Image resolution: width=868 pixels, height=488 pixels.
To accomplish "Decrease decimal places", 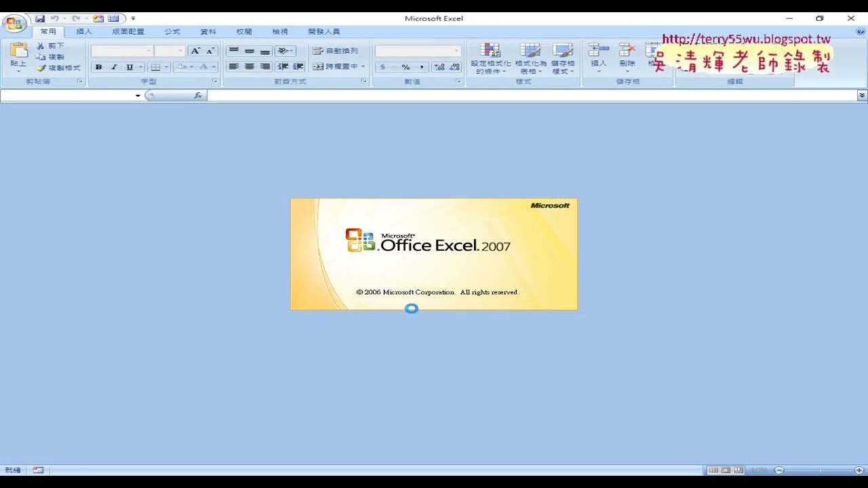I will (x=454, y=67).
